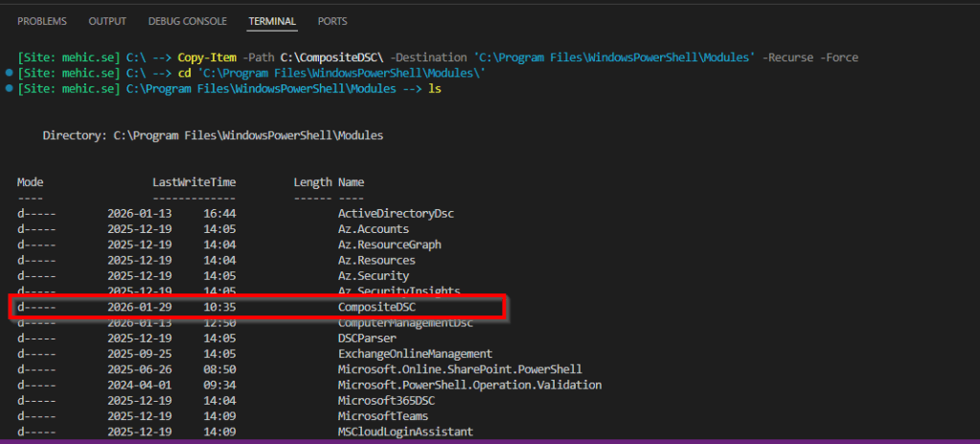Switch to the PROBLEMS tab

[x=42, y=21]
